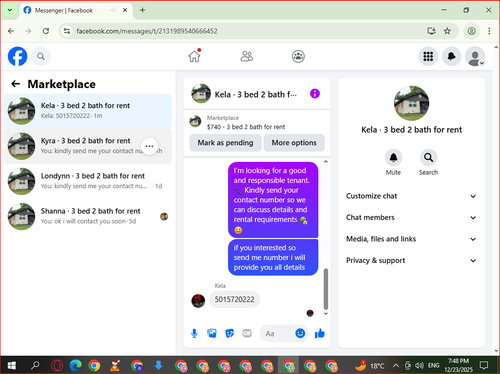Select Shanna conversation in list
The image size is (500, 374).
tap(88, 216)
